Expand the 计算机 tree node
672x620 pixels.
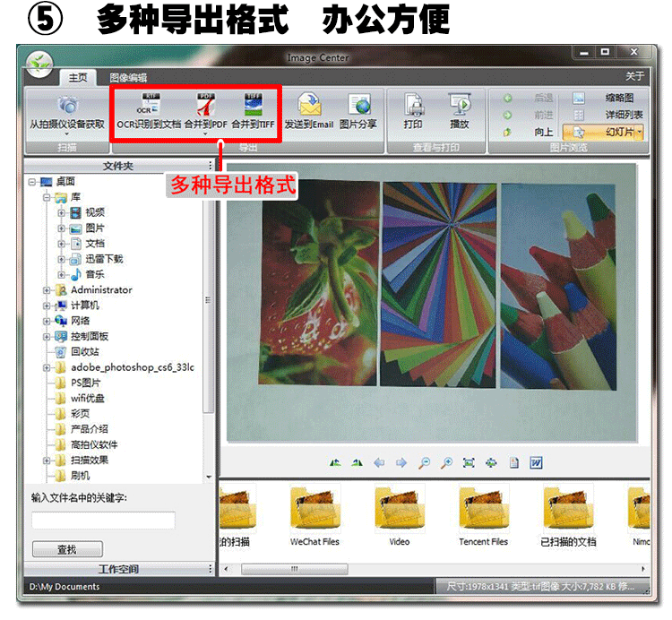[x=47, y=306]
